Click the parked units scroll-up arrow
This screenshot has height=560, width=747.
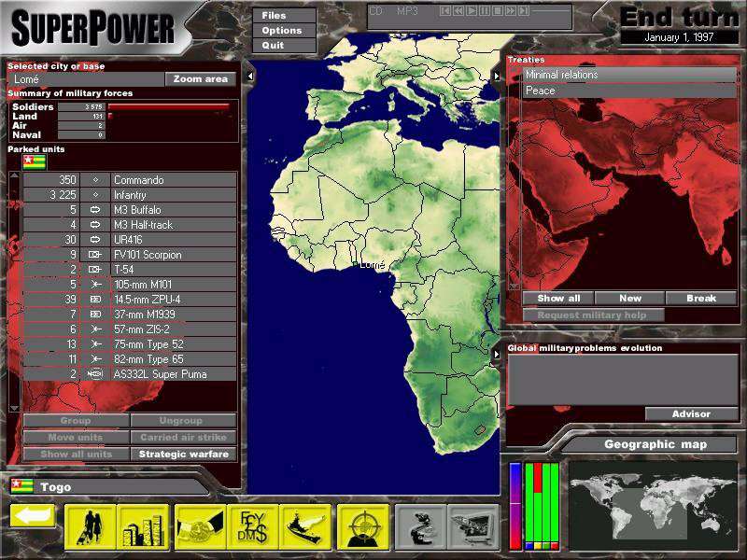(14, 176)
